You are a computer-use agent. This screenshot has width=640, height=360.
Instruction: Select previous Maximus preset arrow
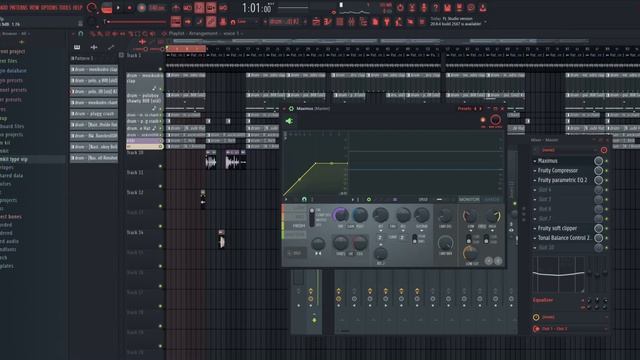click(475, 109)
